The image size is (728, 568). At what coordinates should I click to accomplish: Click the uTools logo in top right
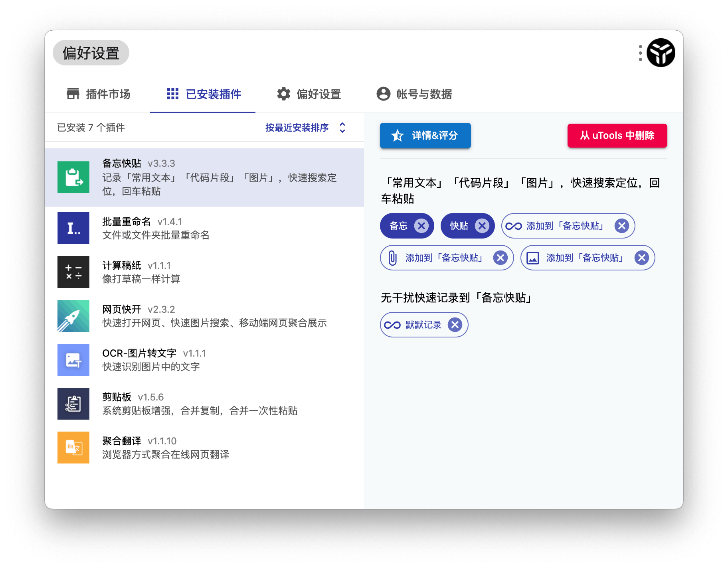(x=661, y=52)
